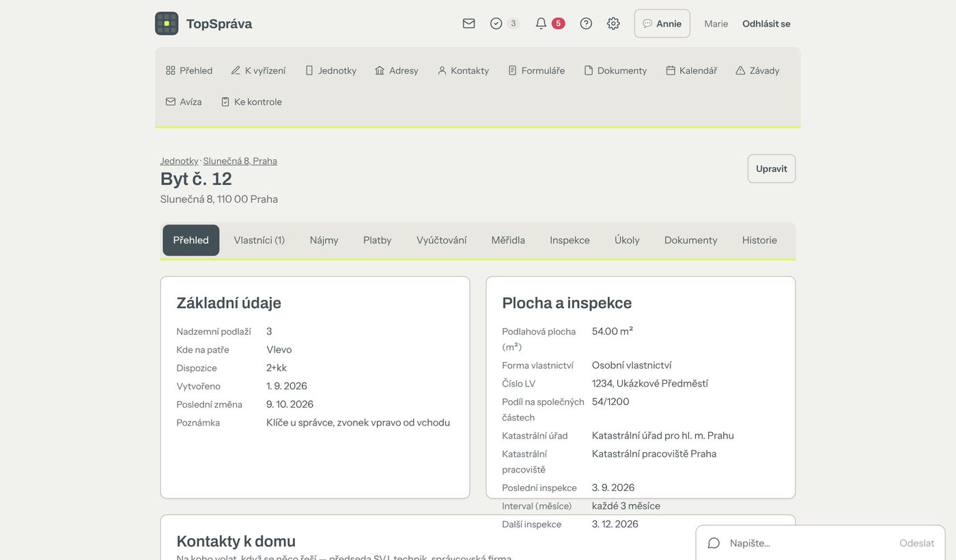Open Ke kontrole navigation item

tap(251, 102)
